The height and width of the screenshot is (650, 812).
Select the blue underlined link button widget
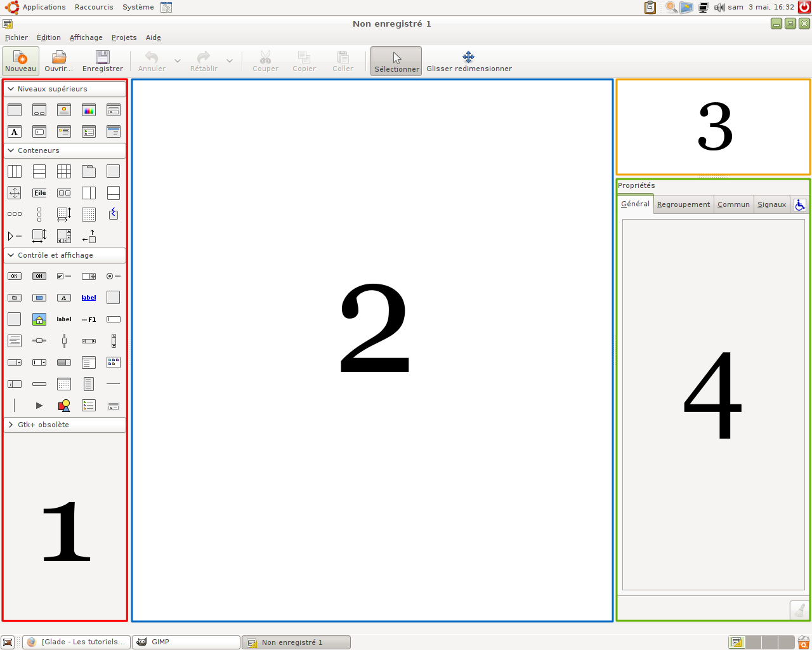[89, 298]
